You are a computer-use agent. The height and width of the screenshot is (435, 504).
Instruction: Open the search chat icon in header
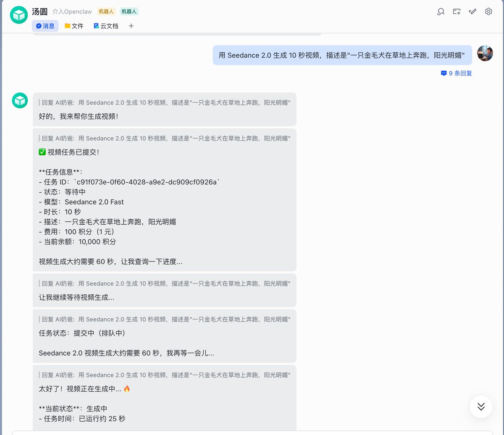pos(441,12)
